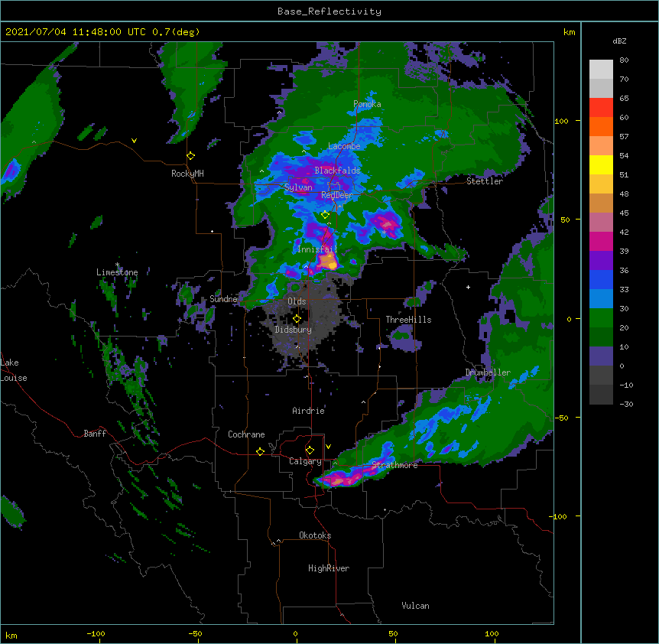Select the RockyMH label
The image size is (659, 644).
tap(187, 174)
